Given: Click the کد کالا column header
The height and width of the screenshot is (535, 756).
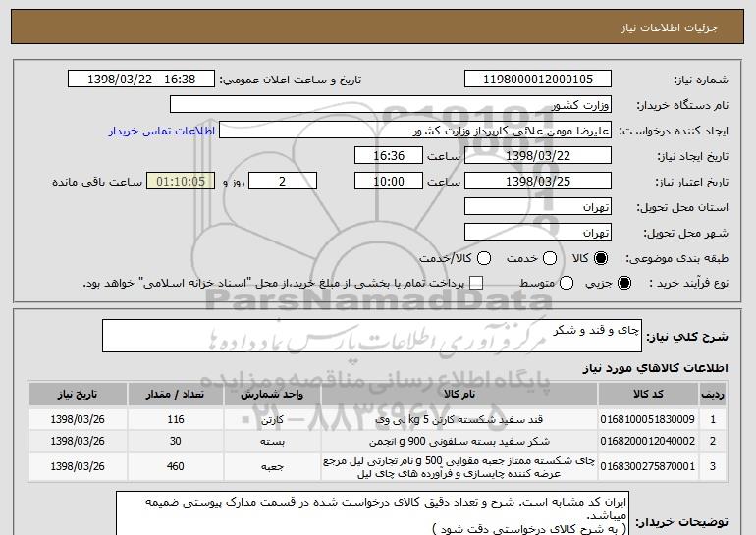Looking at the screenshot, I should [x=648, y=395].
